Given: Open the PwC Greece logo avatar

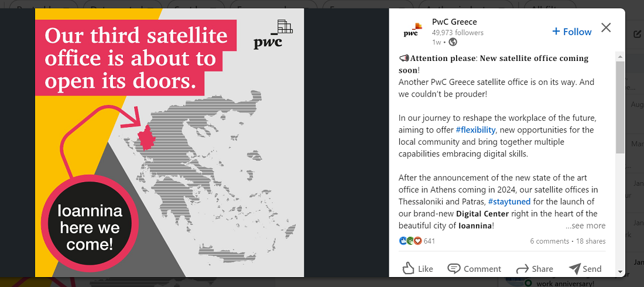Looking at the screenshot, I should tap(412, 31).
